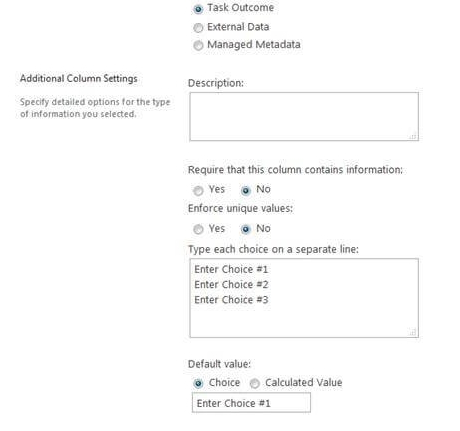Switch default value to Calculated Value
This screenshot has height=431, width=460.
point(255,384)
